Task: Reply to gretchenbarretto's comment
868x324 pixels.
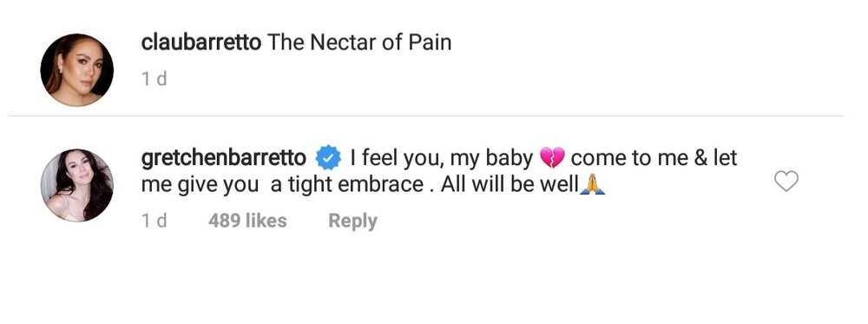Action: (x=352, y=221)
